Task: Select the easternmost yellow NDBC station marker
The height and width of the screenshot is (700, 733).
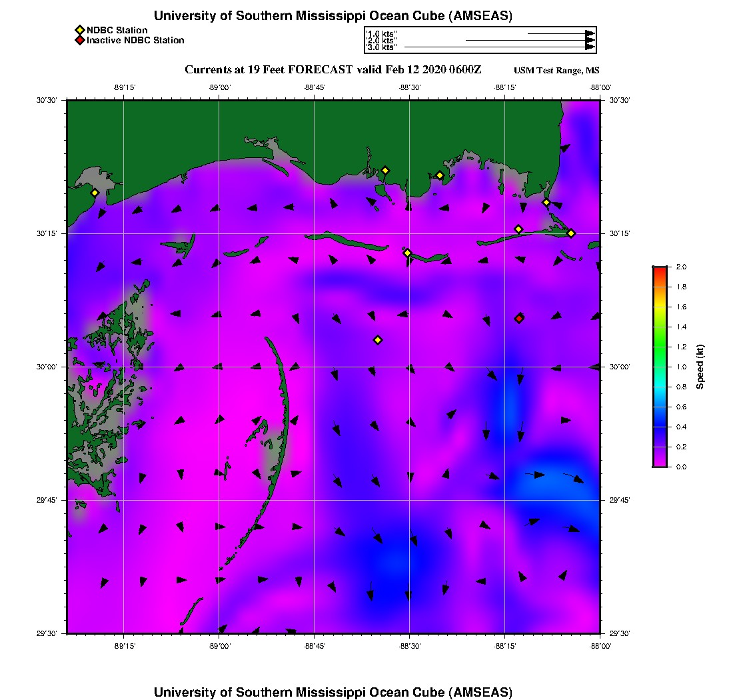Action: (x=571, y=233)
